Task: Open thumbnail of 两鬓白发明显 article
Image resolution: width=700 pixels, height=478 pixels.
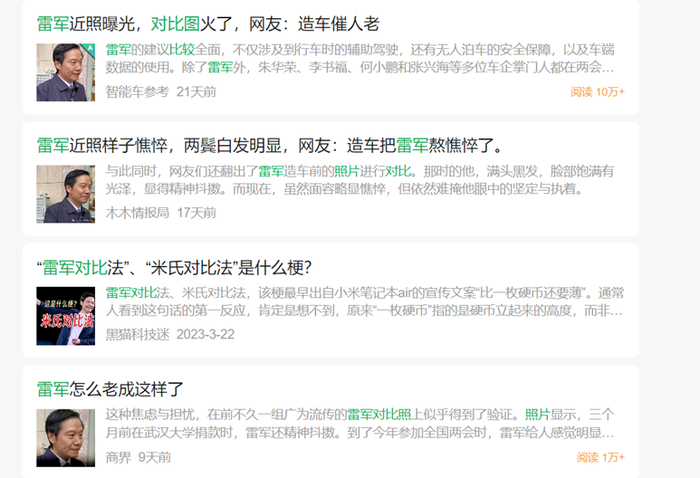Action: pos(66,194)
